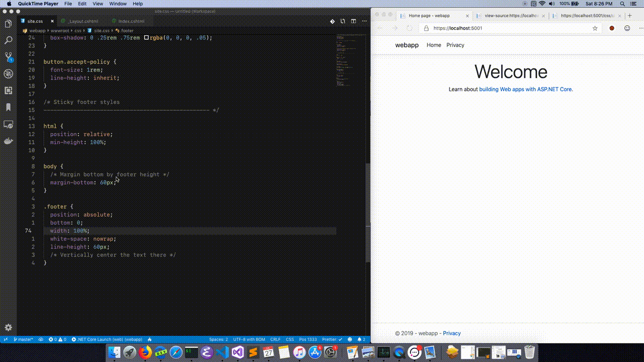Open Spotlight search in menu bar

click(x=623, y=4)
